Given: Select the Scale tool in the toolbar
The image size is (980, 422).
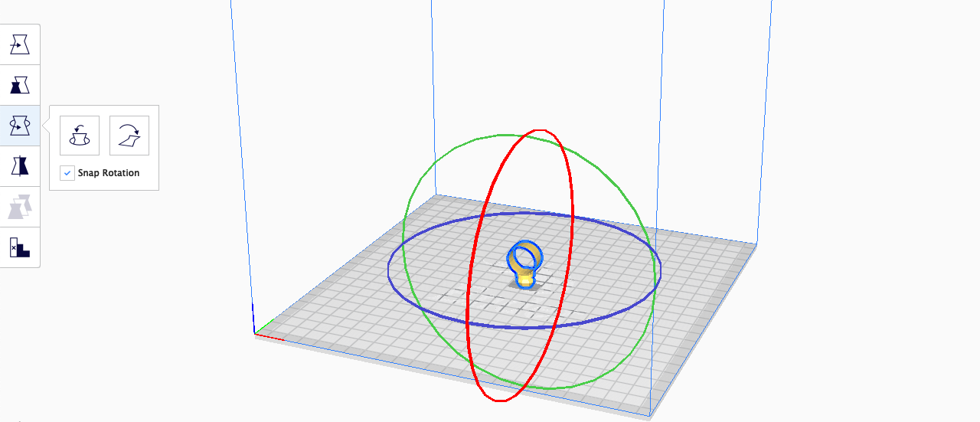Looking at the screenshot, I should (20, 85).
